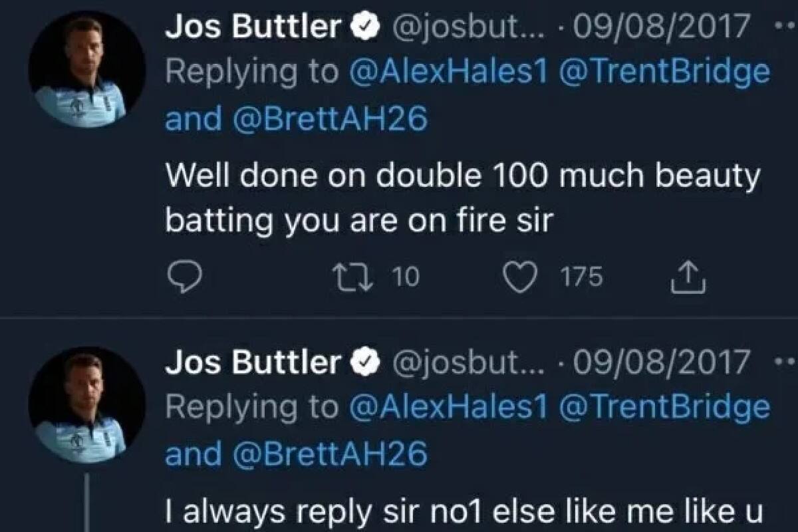The height and width of the screenshot is (532, 798).
Task: Open Jos Buttler avatar on first tweet
Action: coord(86,68)
